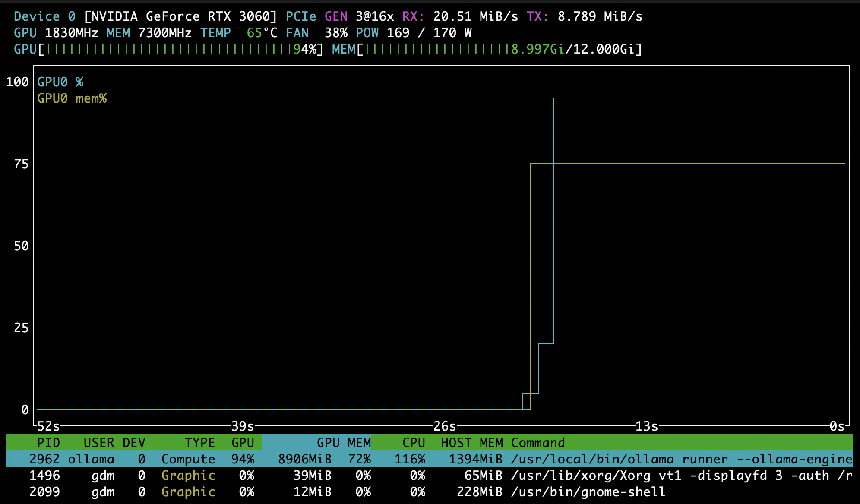The width and height of the screenshot is (860, 504).
Task: Select the PID column header
Action: coord(48,443)
